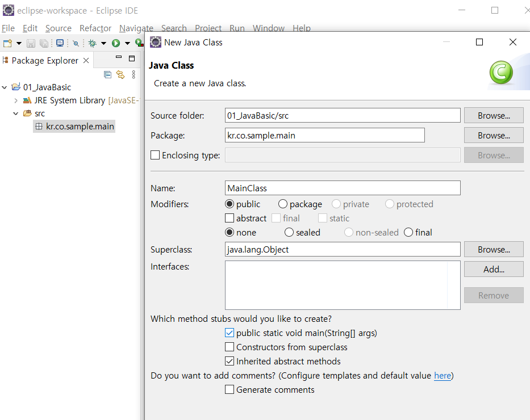Click the Name text field
Screen dimensions: 530x420
coord(343,188)
